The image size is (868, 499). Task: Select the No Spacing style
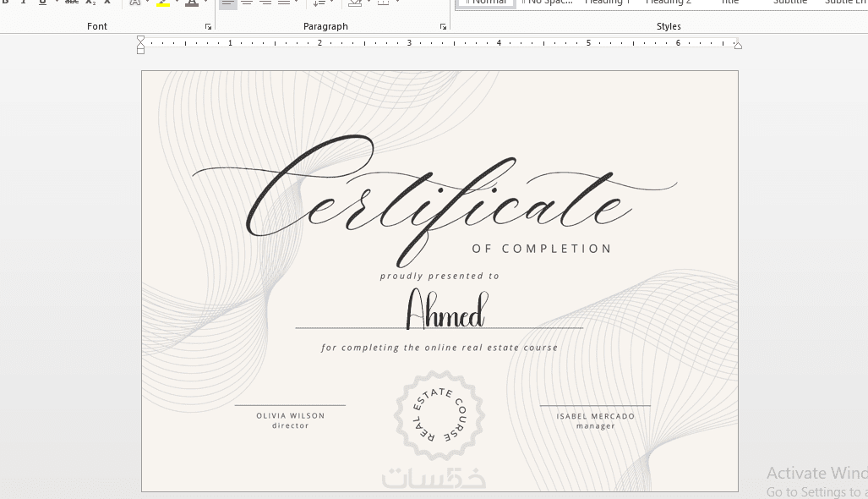coord(547,3)
